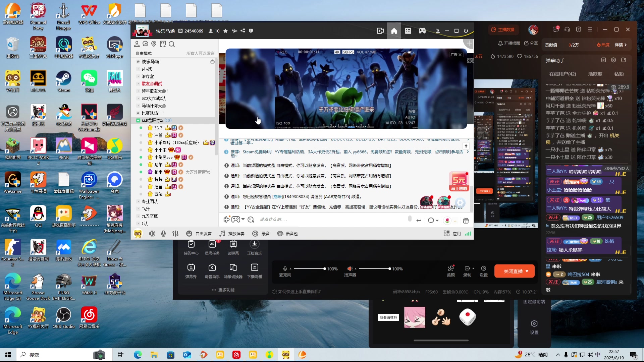Click the location pin icon in sidebar
The image size is (644, 362).
[x=154, y=44]
